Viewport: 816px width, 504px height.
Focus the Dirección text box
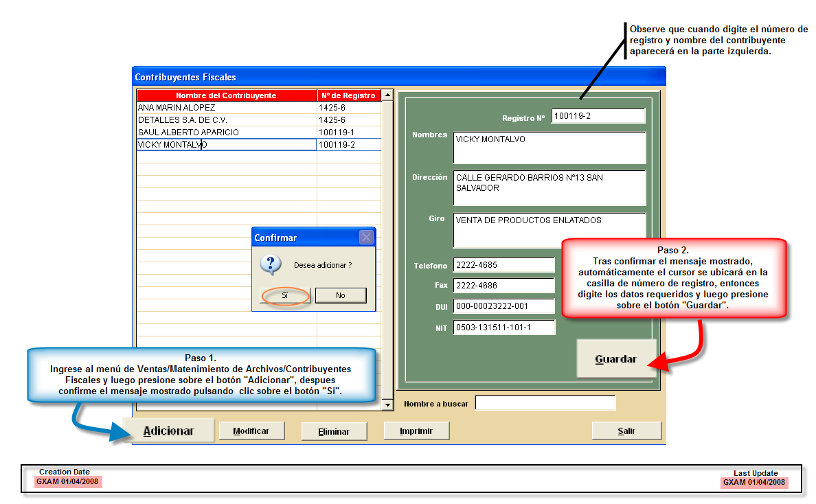point(549,187)
